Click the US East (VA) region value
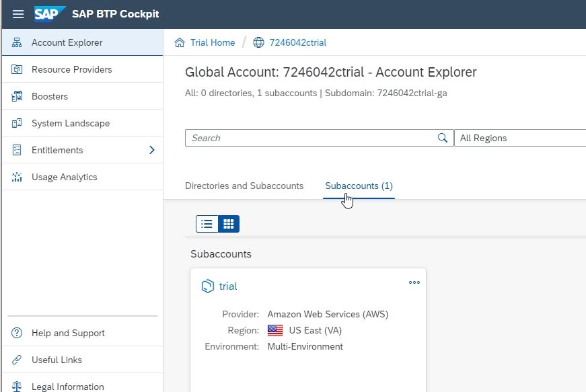 [315, 330]
